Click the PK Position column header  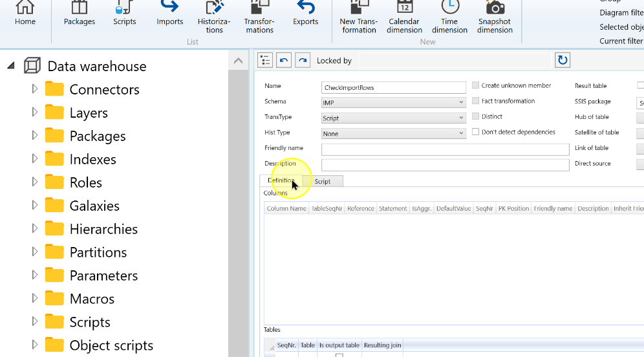point(513,208)
